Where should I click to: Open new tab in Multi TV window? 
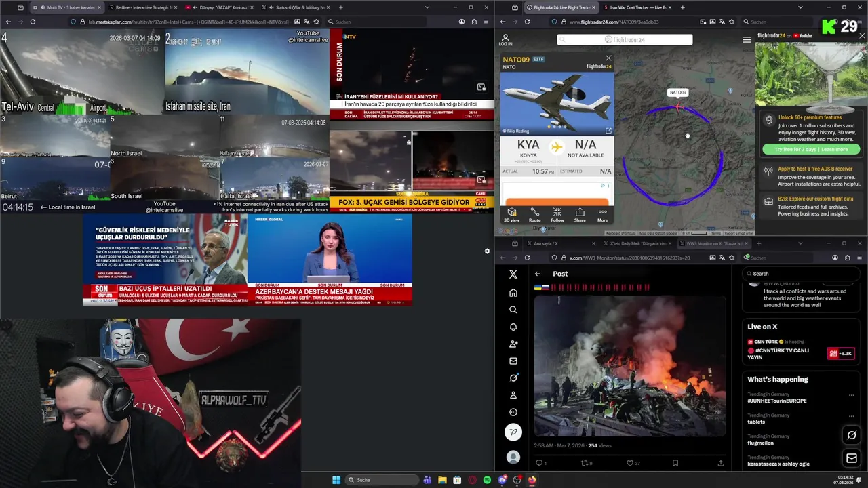(x=340, y=7)
